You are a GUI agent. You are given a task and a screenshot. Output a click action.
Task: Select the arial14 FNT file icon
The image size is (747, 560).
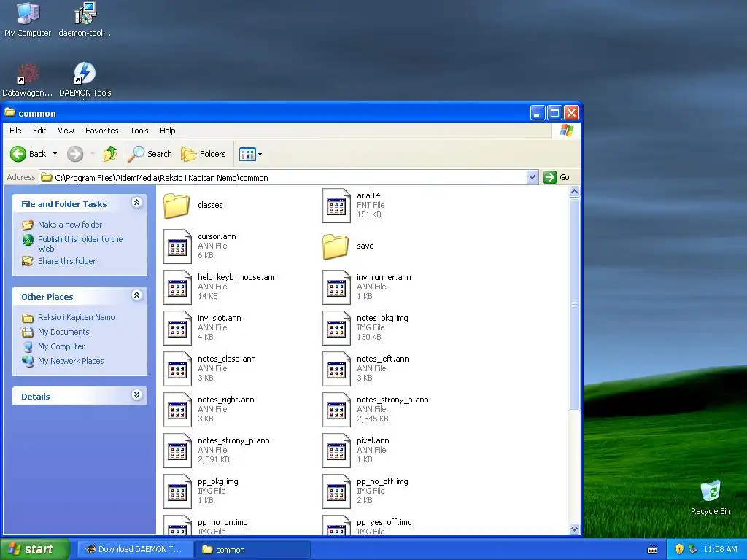[x=336, y=205]
